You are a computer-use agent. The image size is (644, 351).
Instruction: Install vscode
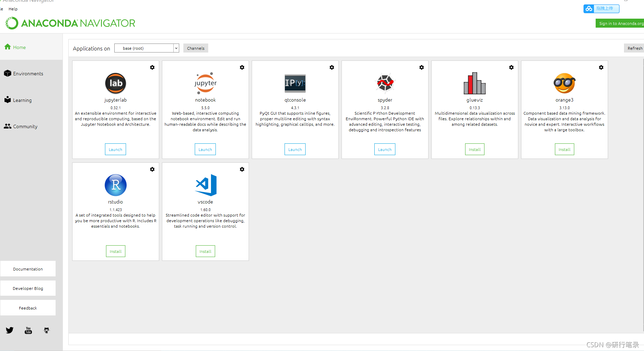tap(205, 251)
